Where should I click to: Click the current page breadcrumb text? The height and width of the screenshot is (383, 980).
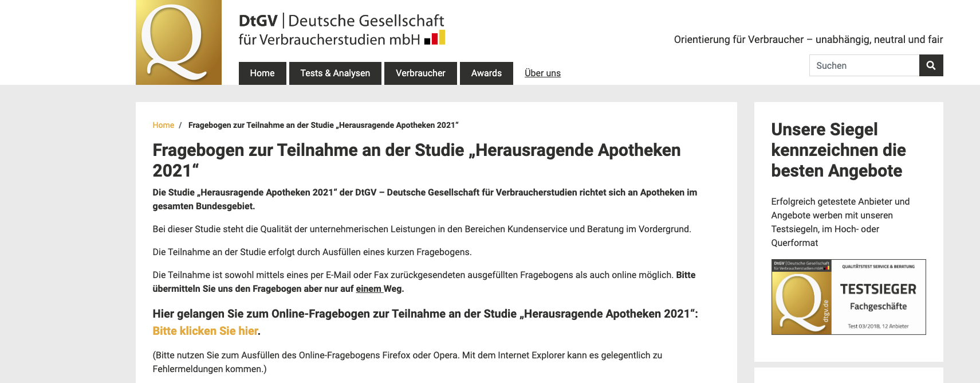click(323, 125)
